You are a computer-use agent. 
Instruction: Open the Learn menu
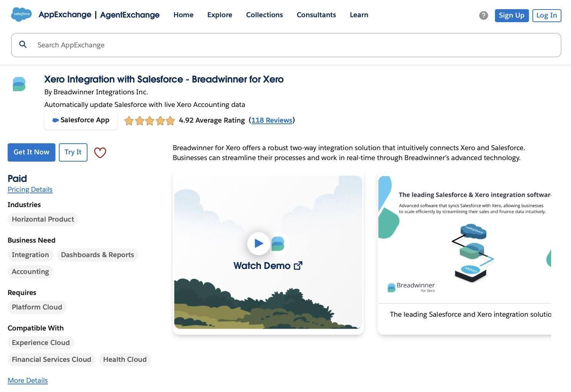pos(358,15)
